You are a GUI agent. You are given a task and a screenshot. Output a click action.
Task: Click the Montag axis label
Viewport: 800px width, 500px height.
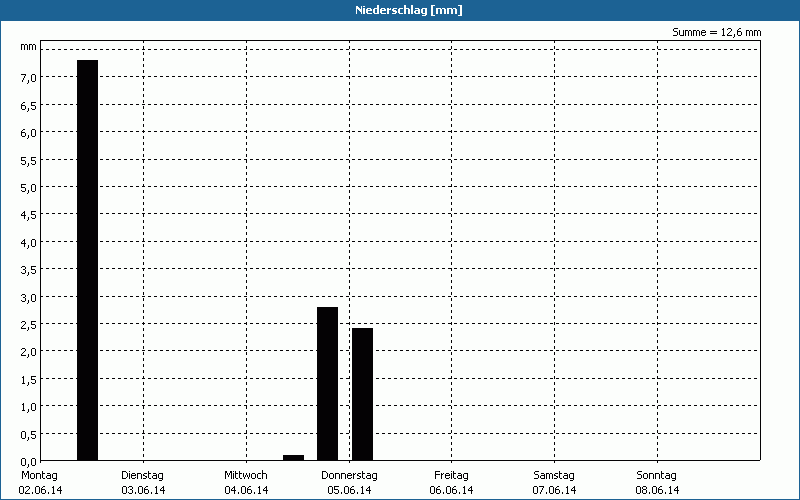(x=39, y=475)
